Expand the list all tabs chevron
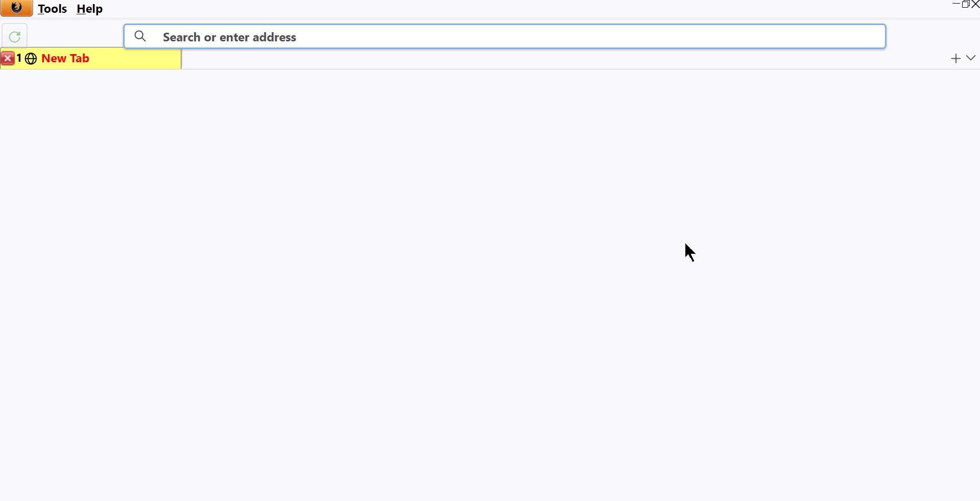Image resolution: width=980 pixels, height=501 pixels. pyautogui.click(x=971, y=58)
